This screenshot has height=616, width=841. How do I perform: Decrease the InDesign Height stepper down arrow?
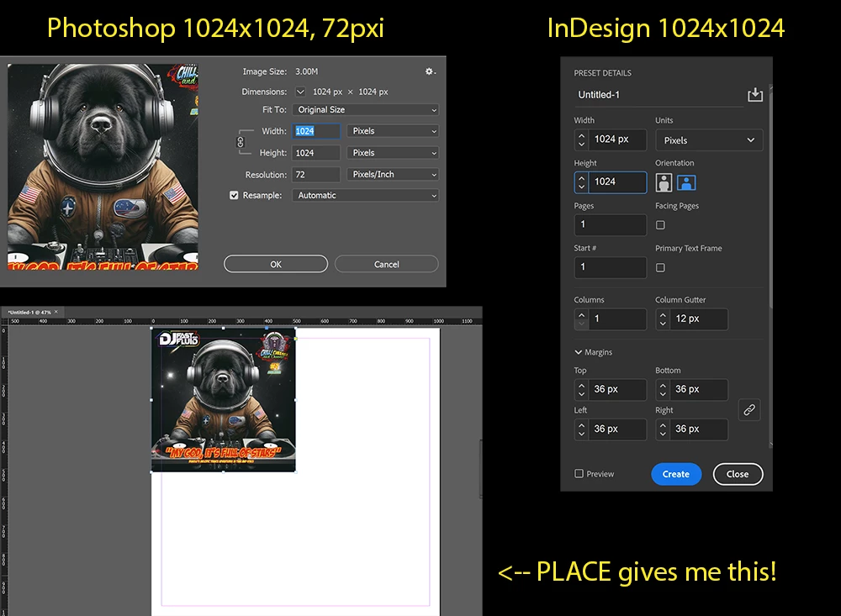point(581,187)
